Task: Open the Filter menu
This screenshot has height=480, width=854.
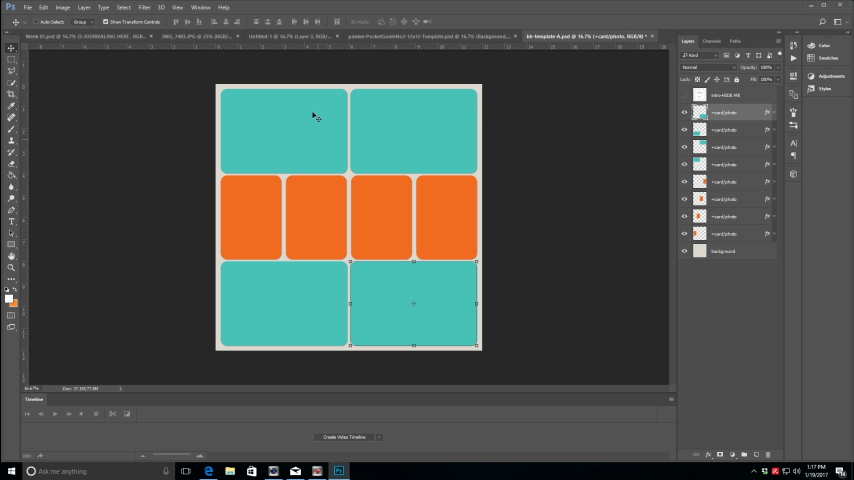Action: tap(144, 8)
